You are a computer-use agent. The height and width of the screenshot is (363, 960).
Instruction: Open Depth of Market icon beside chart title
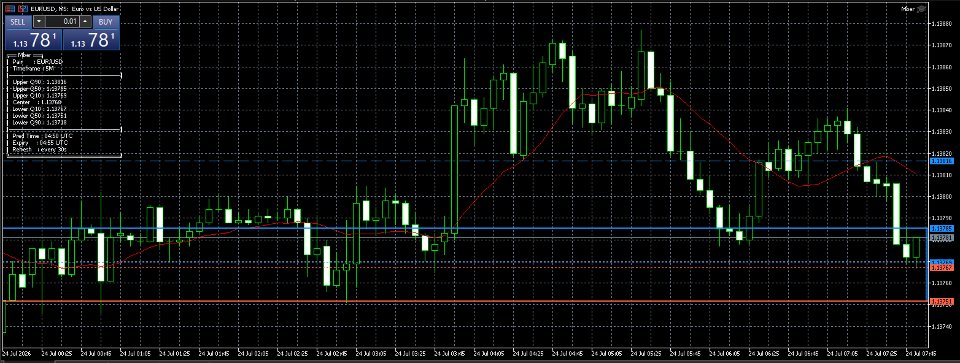pyautogui.click(x=23, y=9)
